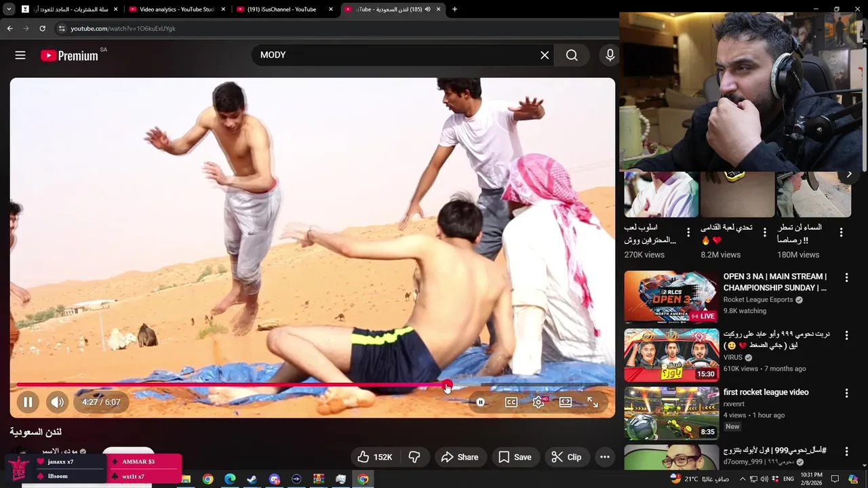Open player settings gear

[x=538, y=402]
